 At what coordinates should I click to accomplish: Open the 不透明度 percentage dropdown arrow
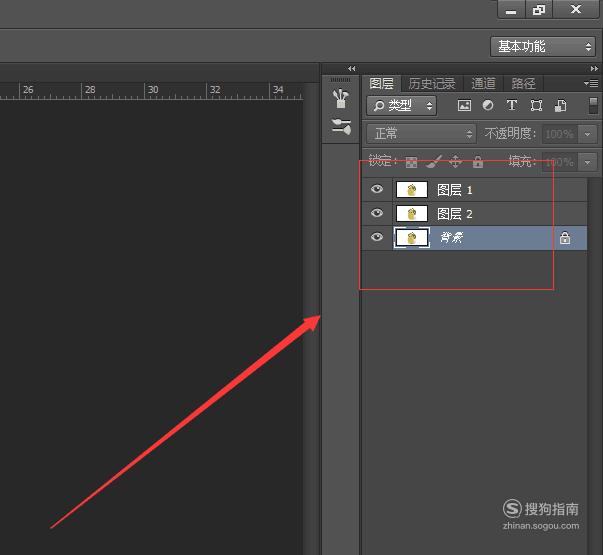pos(587,134)
